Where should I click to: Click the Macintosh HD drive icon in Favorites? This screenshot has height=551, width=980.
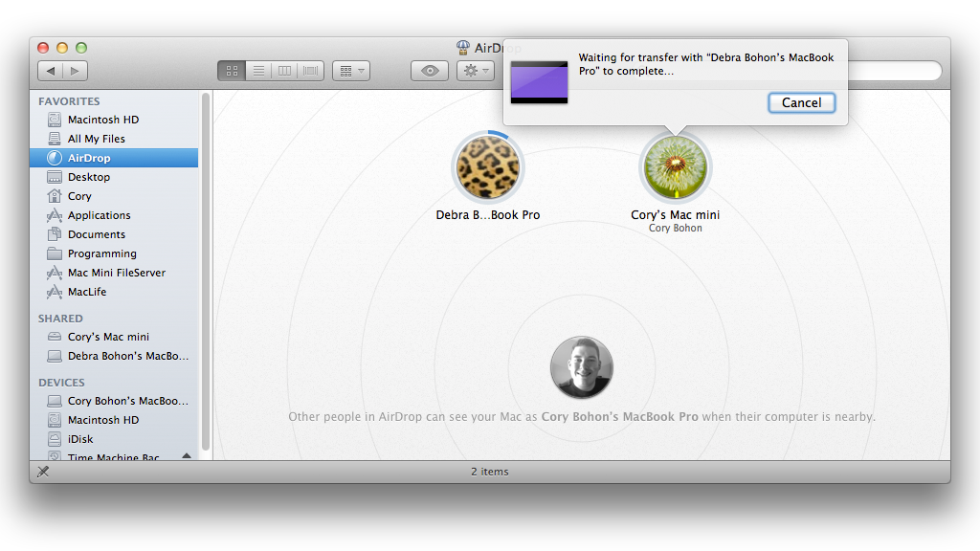[55, 120]
